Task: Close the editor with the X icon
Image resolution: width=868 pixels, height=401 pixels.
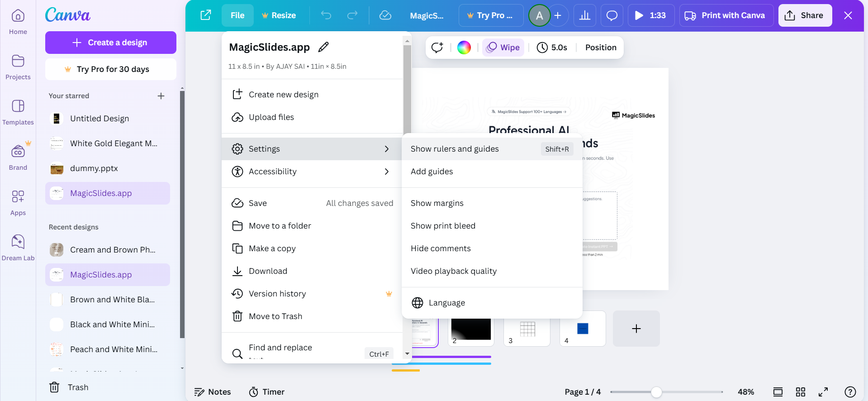Action: tap(848, 15)
